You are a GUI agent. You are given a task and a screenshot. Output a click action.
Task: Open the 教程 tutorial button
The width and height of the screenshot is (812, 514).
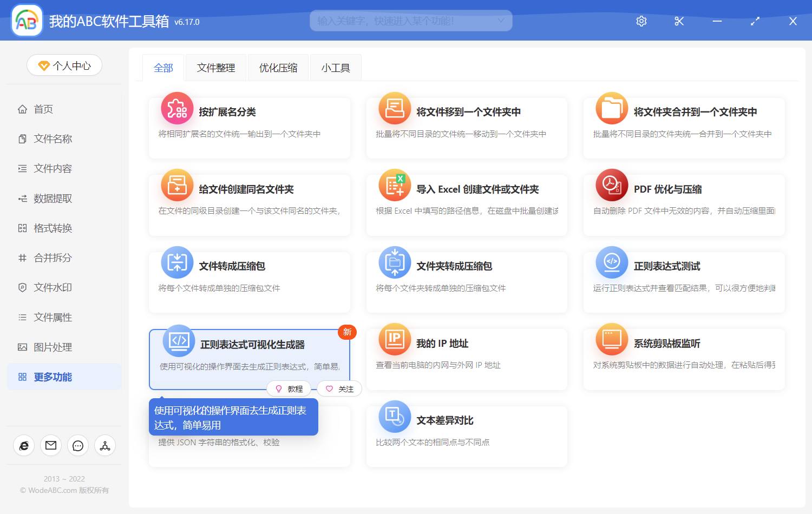(289, 389)
